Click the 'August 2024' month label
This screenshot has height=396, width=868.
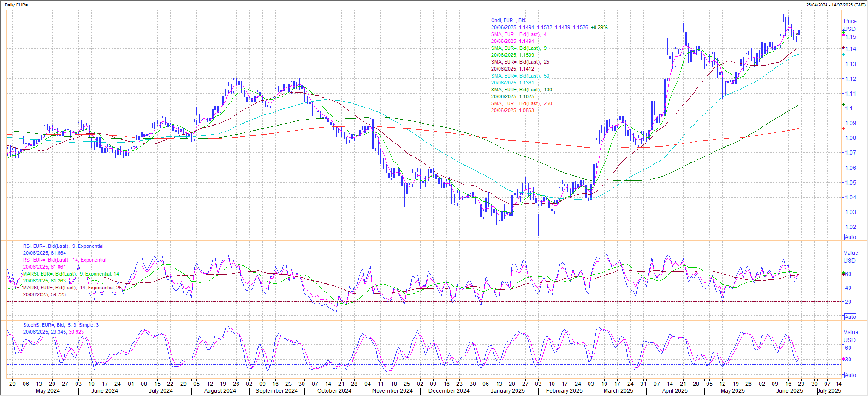pos(220,391)
